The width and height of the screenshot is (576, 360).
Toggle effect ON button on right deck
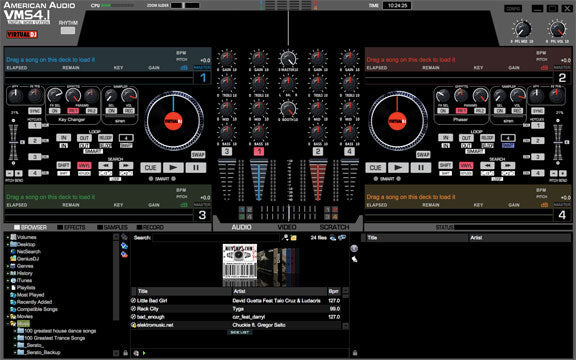[x=443, y=111]
